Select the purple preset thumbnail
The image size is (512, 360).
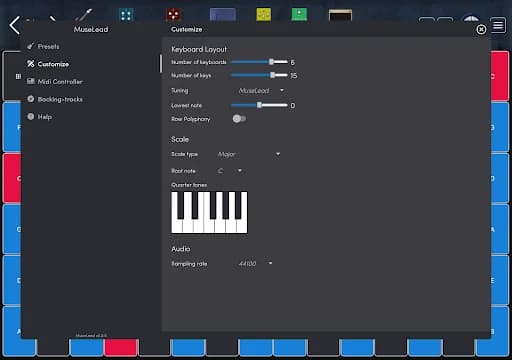pos(223,15)
